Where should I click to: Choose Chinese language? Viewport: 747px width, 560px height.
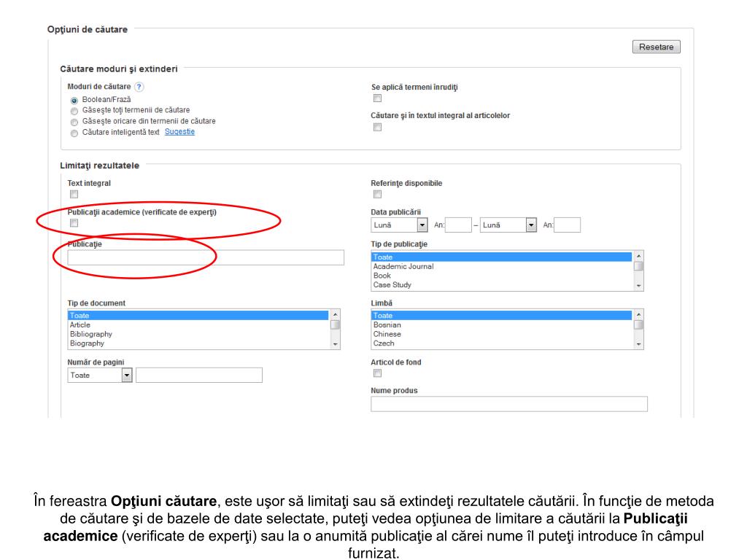coord(502,334)
